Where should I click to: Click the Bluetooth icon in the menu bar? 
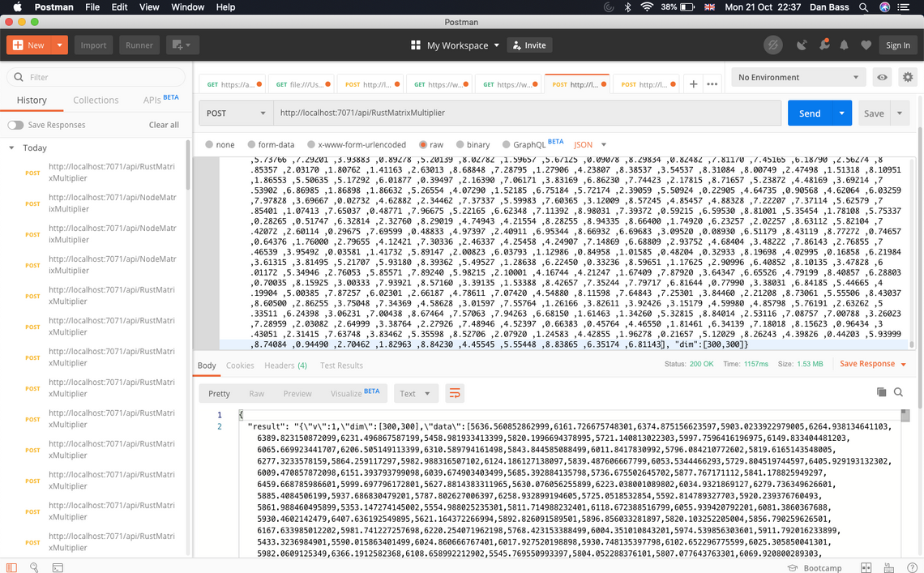[627, 7]
